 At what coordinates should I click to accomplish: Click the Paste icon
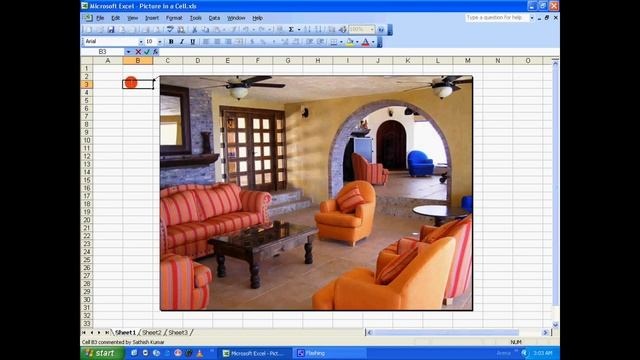pyautogui.click(x=217, y=29)
